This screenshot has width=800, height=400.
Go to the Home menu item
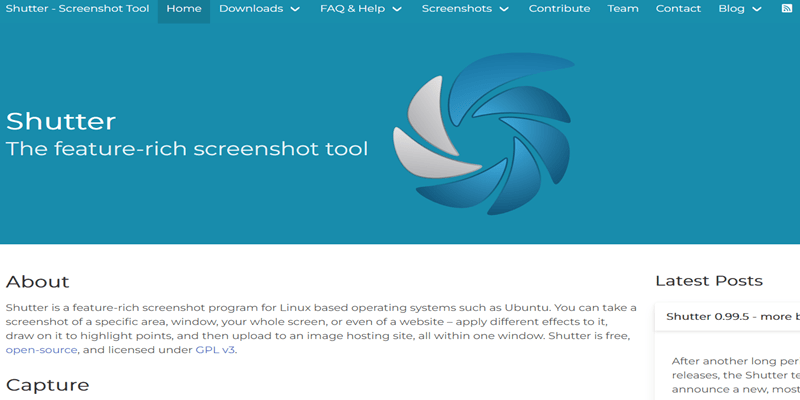pos(184,9)
